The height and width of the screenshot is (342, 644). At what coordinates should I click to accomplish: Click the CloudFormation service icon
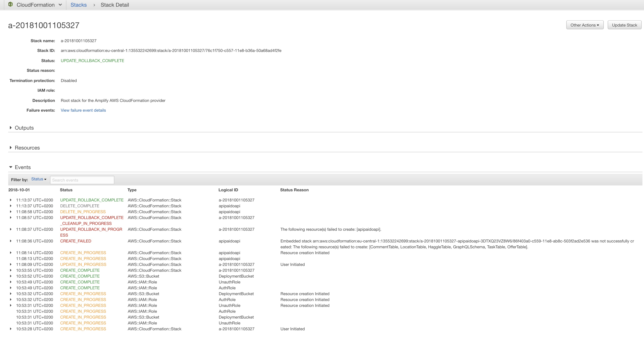pyautogui.click(x=10, y=4)
